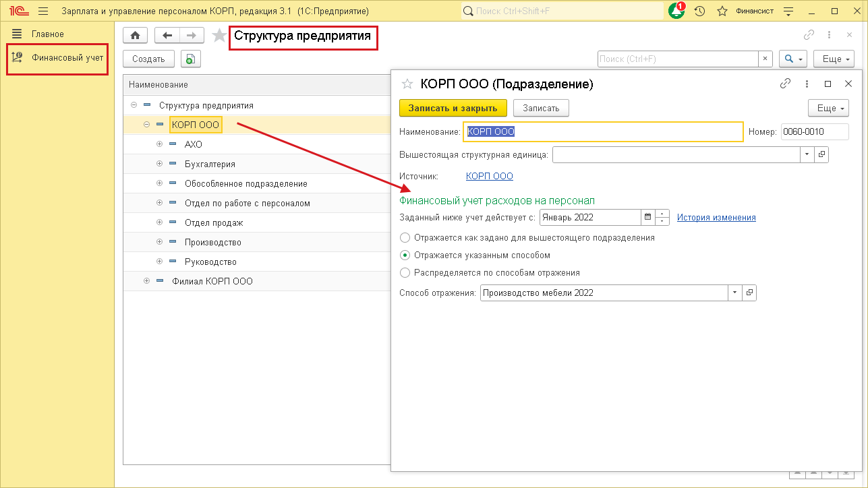This screenshot has width=868, height=488.
Task: Select 'Отражается указанным способом' radio button
Action: 405,255
